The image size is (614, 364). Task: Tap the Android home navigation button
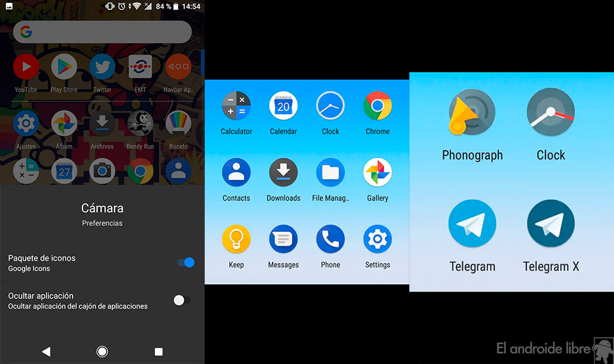click(102, 352)
